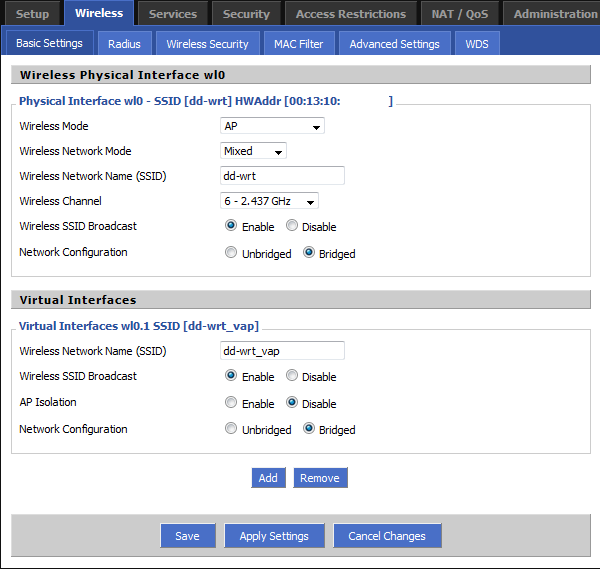Click the 'Wireless Channel' label
This screenshot has height=569, width=600.
click(60, 201)
